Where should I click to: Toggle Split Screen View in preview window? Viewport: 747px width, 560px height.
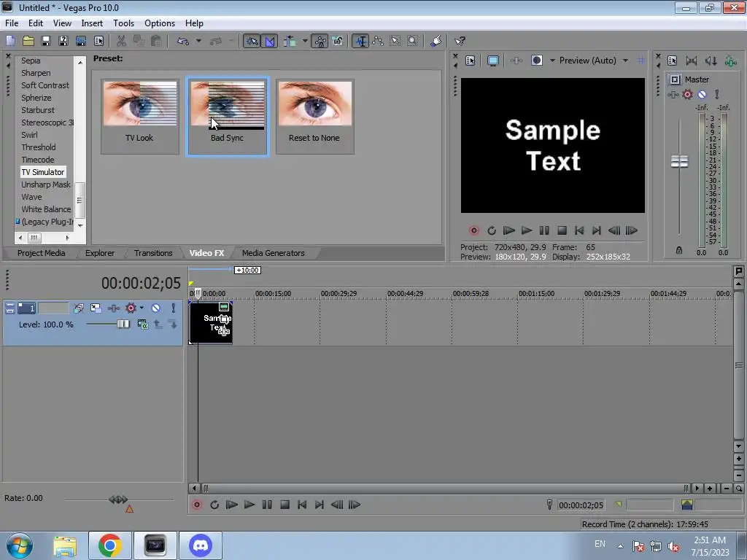pos(537,61)
